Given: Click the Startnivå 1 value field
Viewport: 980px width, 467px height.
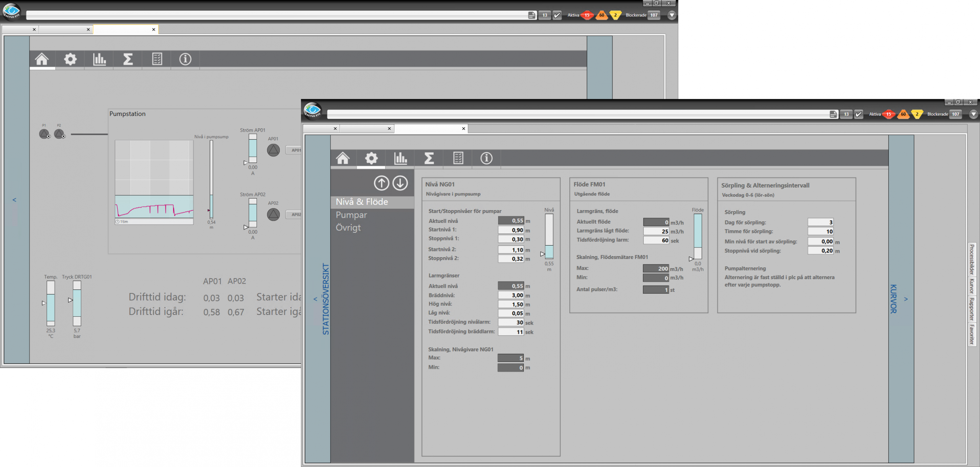Looking at the screenshot, I should [x=511, y=230].
